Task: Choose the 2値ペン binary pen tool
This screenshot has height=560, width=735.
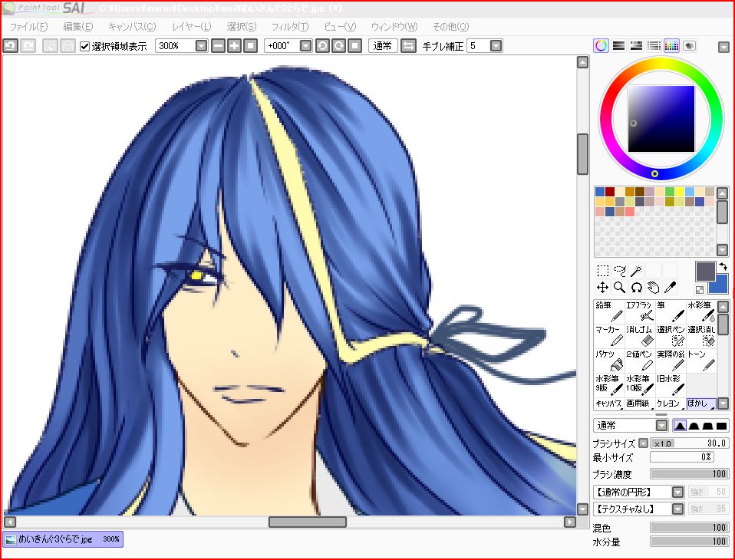Action: point(640,361)
